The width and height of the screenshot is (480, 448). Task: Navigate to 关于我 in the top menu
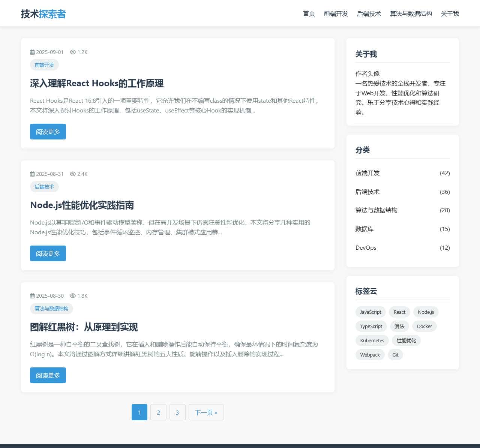click(x=450, y=14)
